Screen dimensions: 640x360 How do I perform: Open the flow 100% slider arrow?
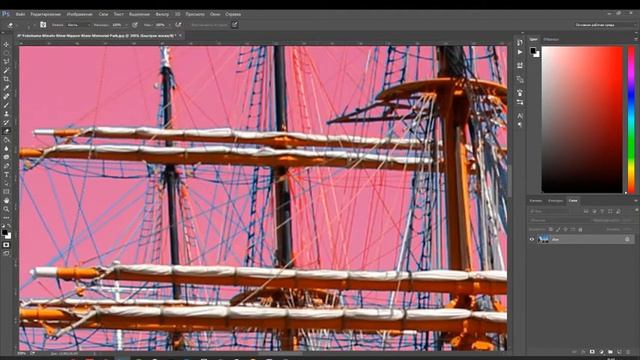tap(170, 25)
